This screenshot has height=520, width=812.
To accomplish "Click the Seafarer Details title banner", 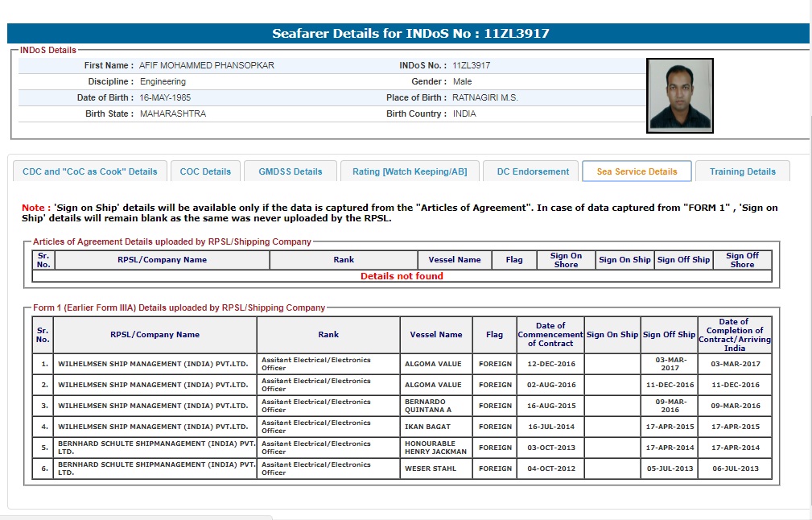I will (x=410, y=34).
